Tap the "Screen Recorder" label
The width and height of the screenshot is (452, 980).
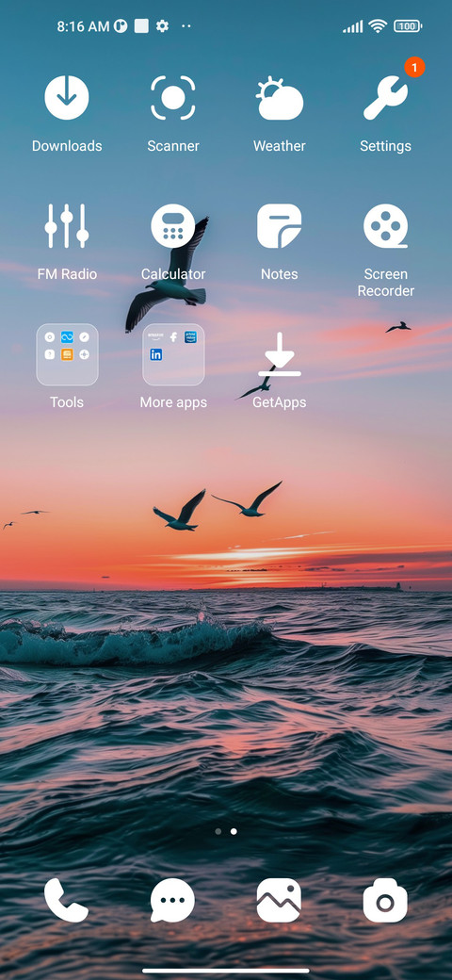coord(385,283)
